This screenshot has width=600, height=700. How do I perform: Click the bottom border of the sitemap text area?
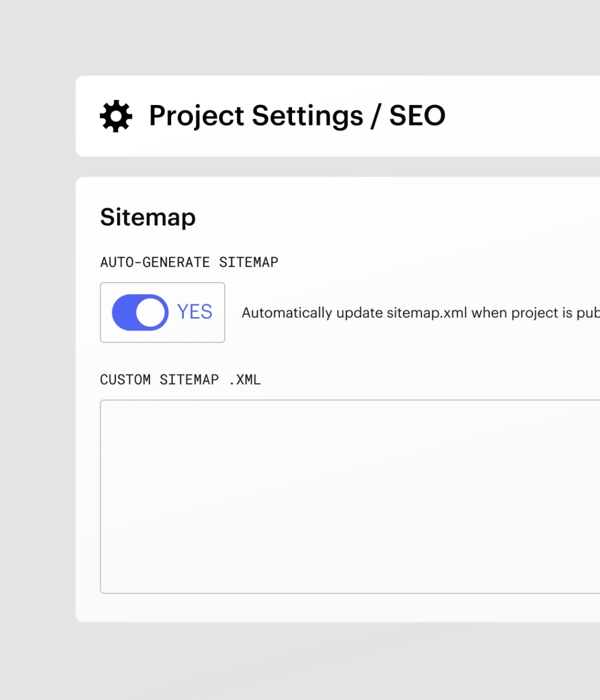(x=350, y=593)
